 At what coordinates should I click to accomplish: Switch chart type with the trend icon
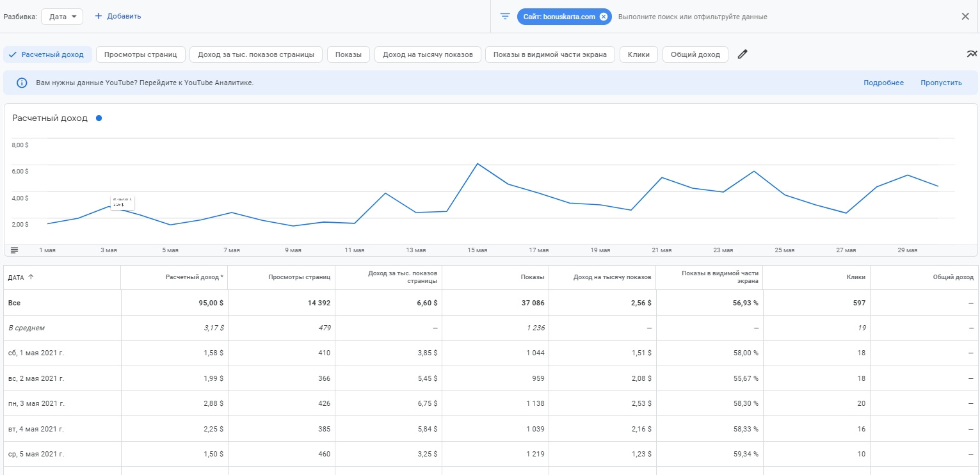click(972, 54)
